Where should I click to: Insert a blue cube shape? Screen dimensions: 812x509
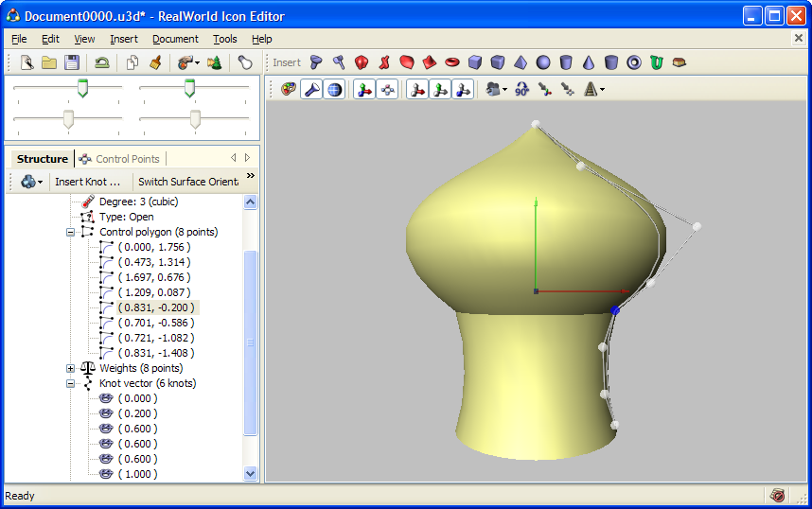click(475, 62)
